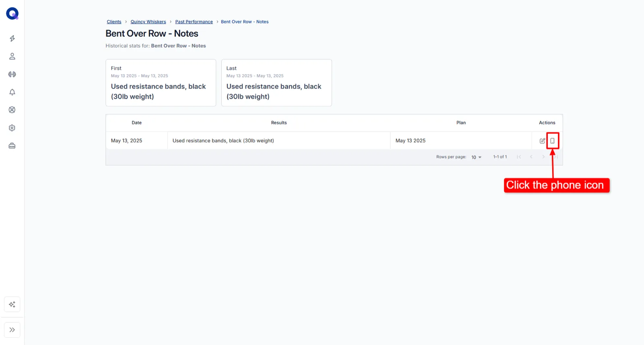
Task: Click the app logo in the sidebar
Action: click(12, 14)
